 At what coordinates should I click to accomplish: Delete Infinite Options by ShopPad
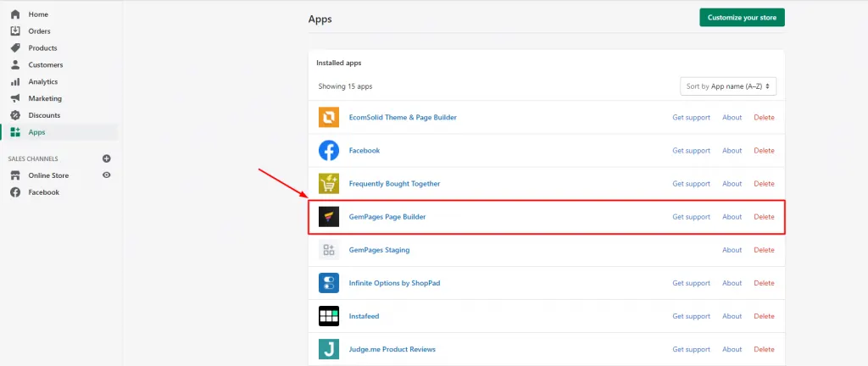[x=764, y=283]
